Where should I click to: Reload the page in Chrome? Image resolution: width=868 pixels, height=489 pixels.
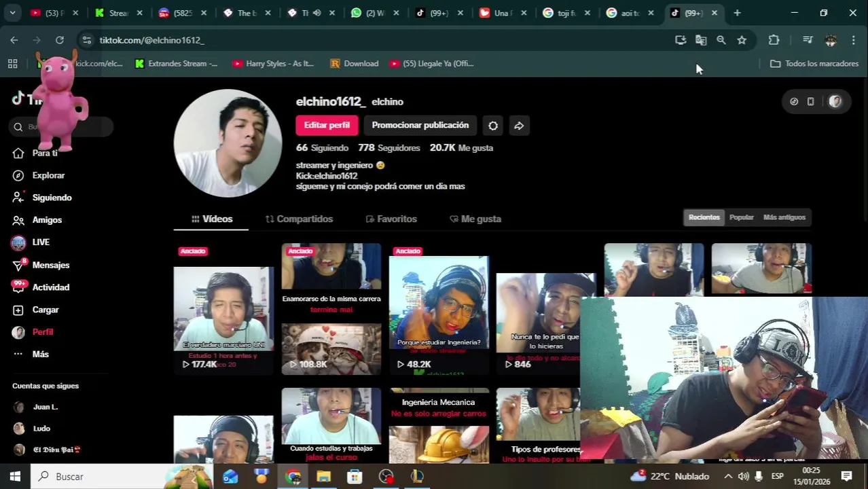(60, 40)
